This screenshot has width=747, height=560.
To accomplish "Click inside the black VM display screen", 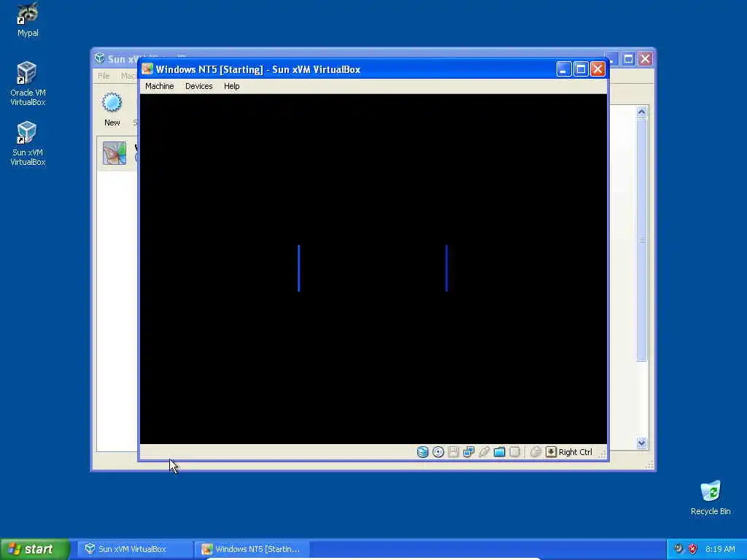I will pyautogui.click(x=373, y=269).
